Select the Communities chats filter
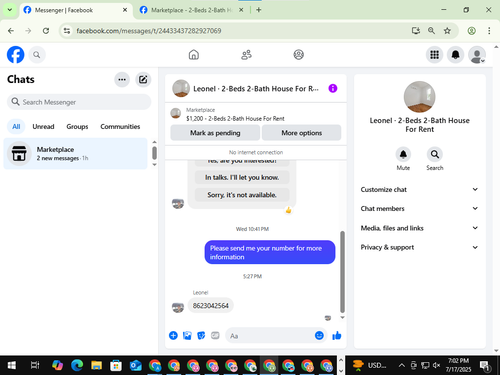The width and height of the screenshot is (500, 375). (120, 127)
